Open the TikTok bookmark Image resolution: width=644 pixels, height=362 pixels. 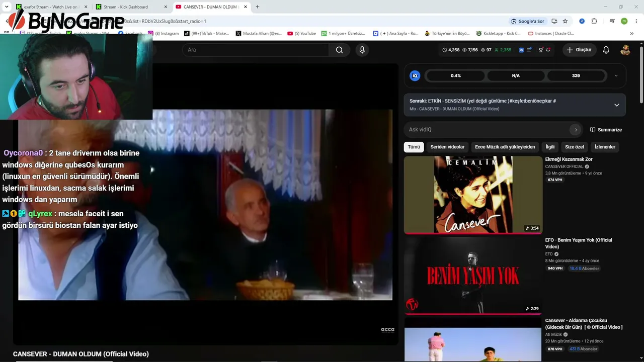[206, 34]
